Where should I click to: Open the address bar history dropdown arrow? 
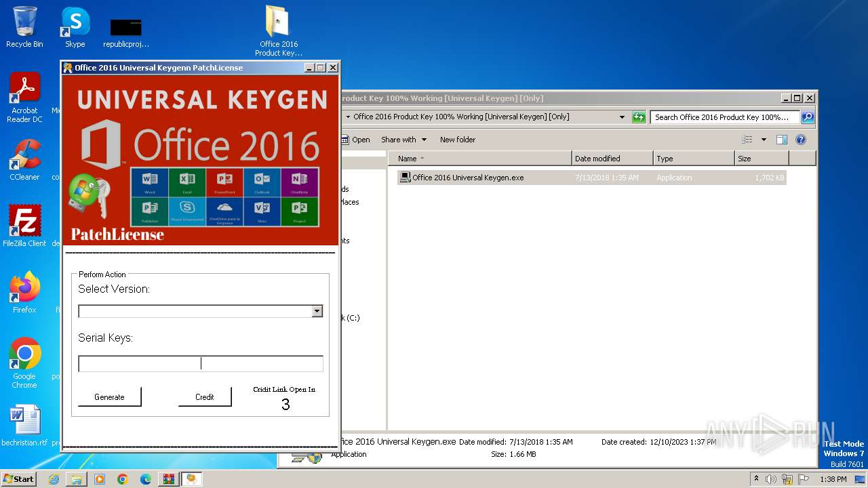tap(622, 117)
